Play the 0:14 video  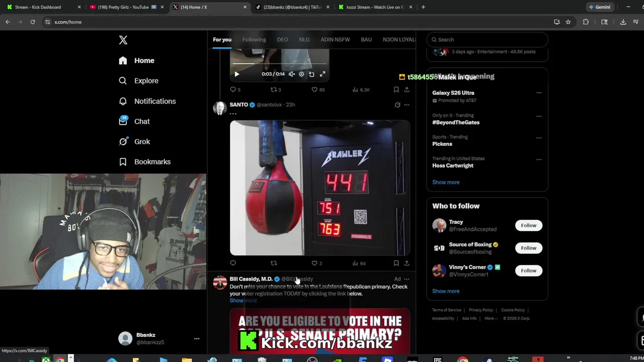point(237,74)
